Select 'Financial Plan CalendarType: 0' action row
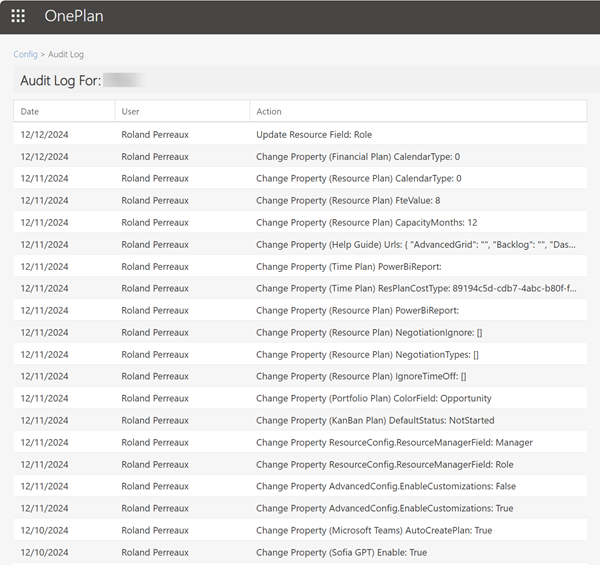The height and width of the screenshot is (565, 600). (x=300, y=156)
